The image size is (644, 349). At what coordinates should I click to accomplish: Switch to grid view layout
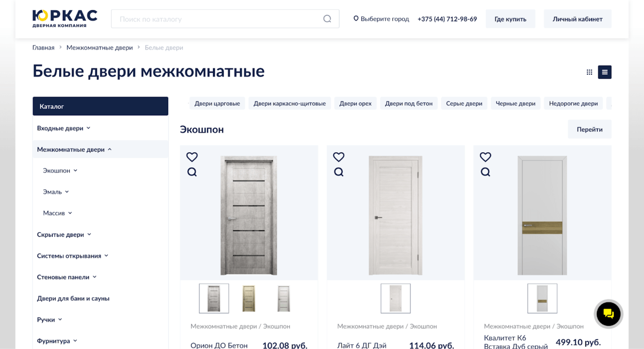(x=589, y=72)
